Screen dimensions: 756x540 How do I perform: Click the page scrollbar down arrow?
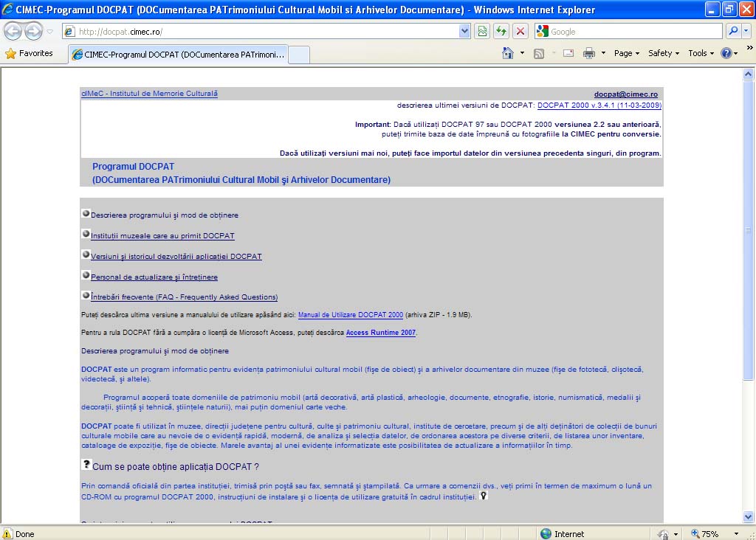pyautogui.click(x=749, y=517)
